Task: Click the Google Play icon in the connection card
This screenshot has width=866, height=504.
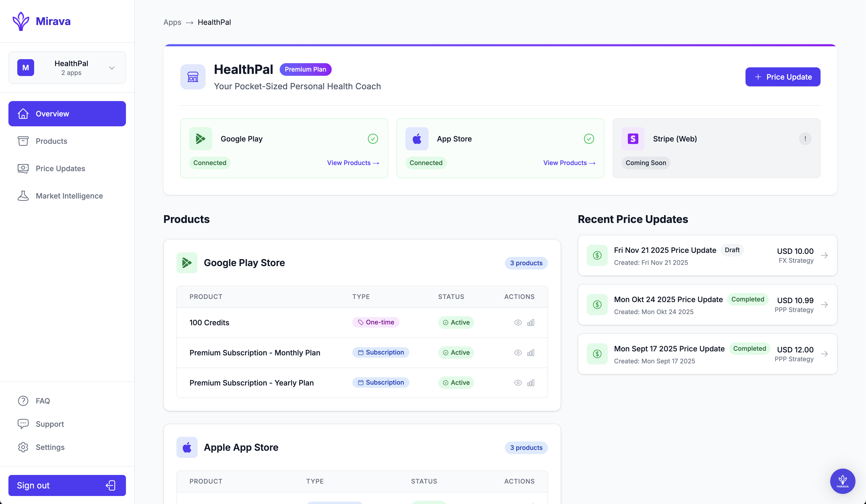Action: [200, 139]
